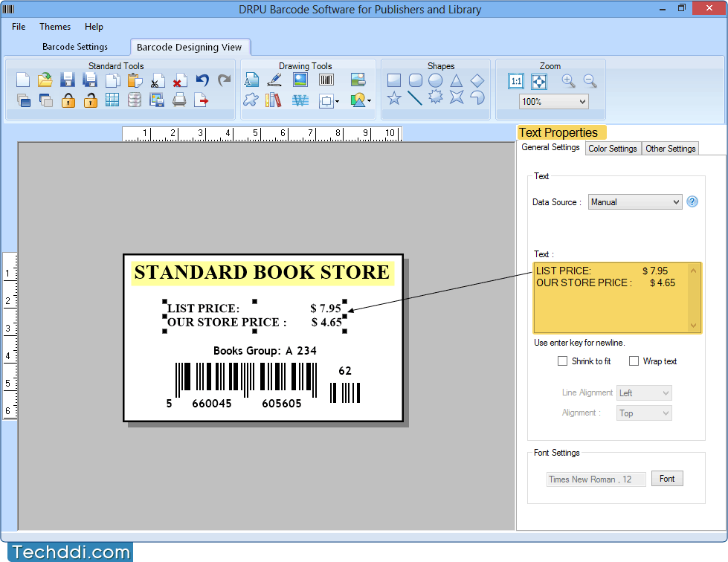
Task: Click the single-floppy Save icon
Action: 68,80
